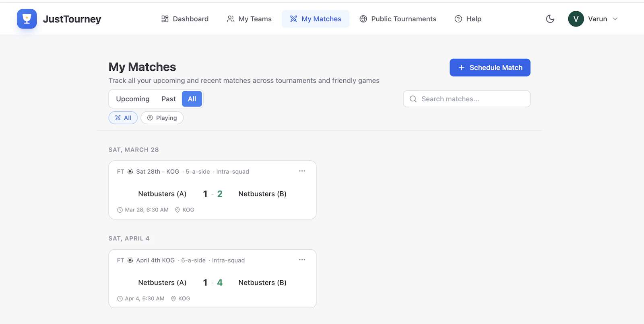Click the question mark Help icon

click(x=458, y=19)
